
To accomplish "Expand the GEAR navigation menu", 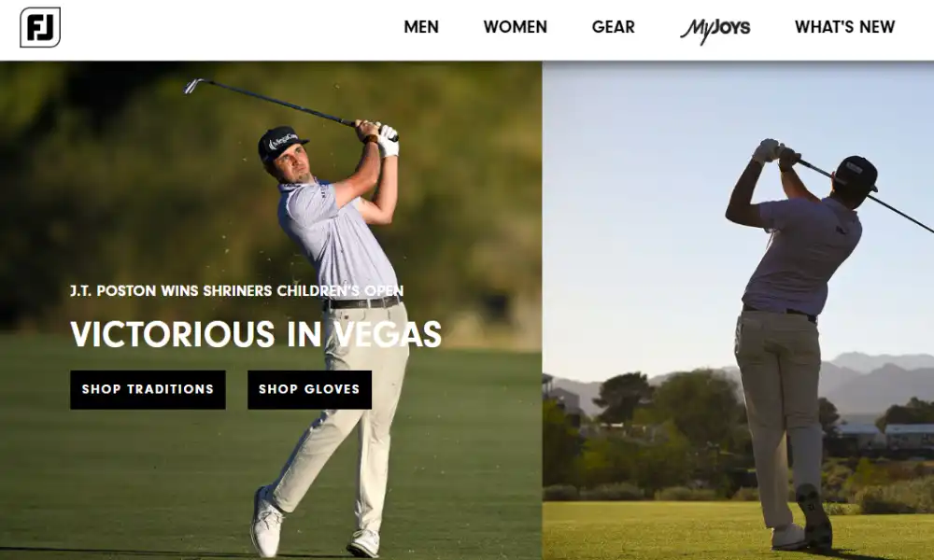I will (613, 27).
